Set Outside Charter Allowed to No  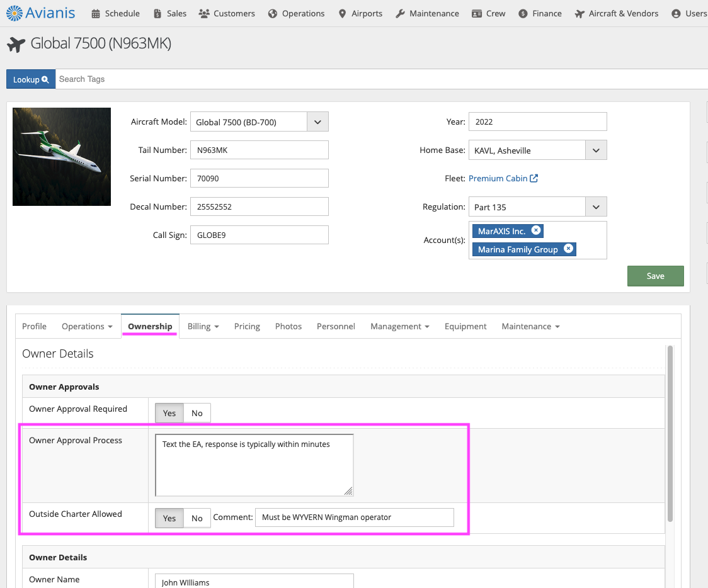click(x=197, y=518)
